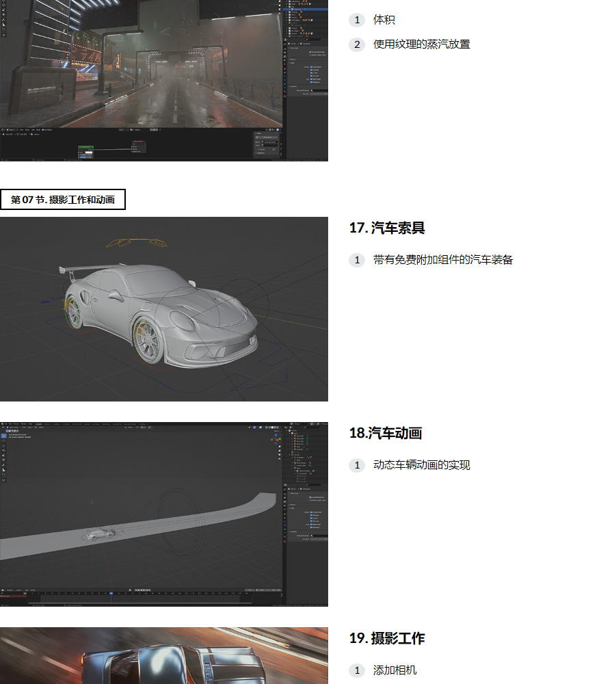Click the number 2 badge beside 使用纹理的蒸汽放置
Image resolution: width=616 pixels, height=684 pixels.
pos(357,44)
